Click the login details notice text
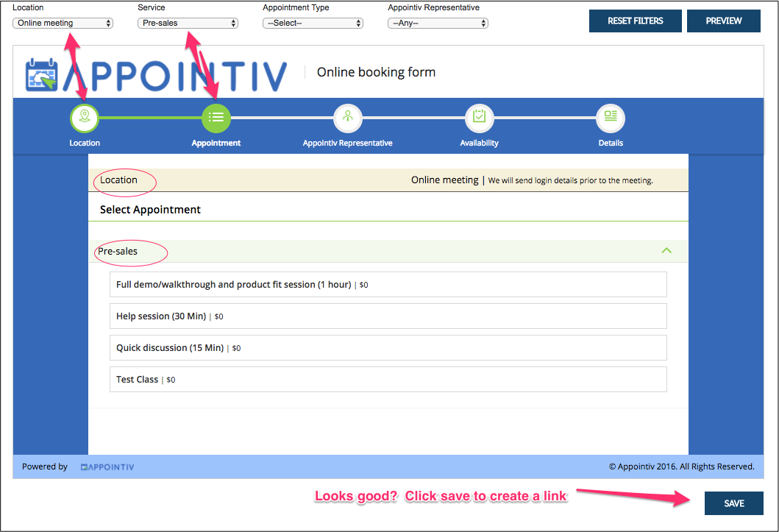 tap(570, 180)
